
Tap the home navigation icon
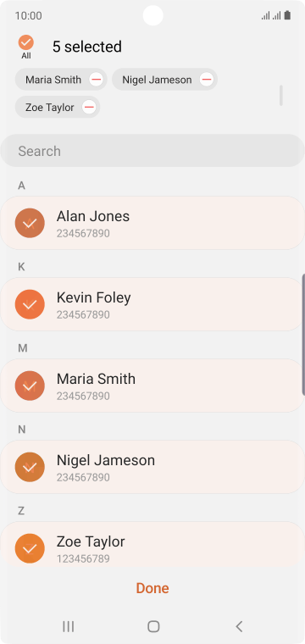(x=153, y=626)
